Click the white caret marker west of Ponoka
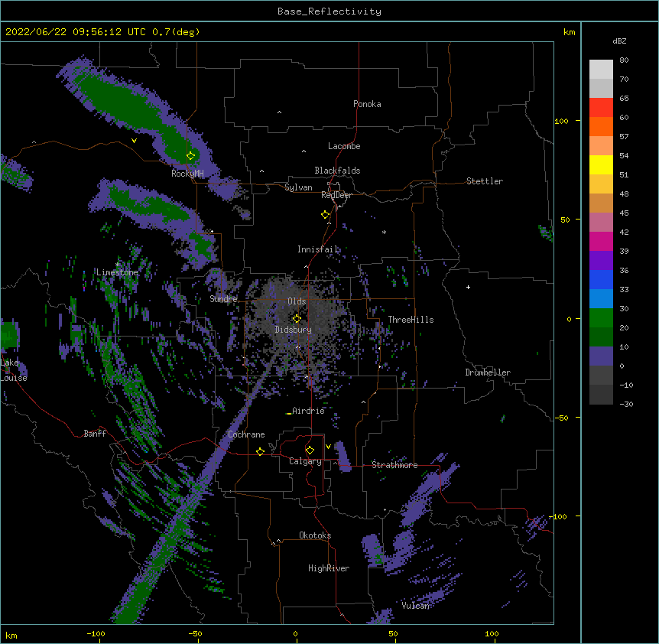This screenshot has width=659, height=644. coord(279,112)
